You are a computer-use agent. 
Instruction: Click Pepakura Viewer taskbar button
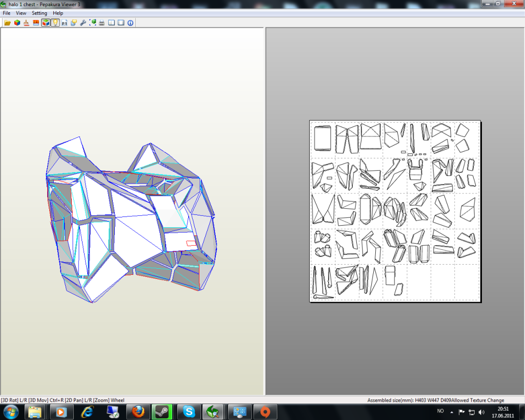pos(213,412)
